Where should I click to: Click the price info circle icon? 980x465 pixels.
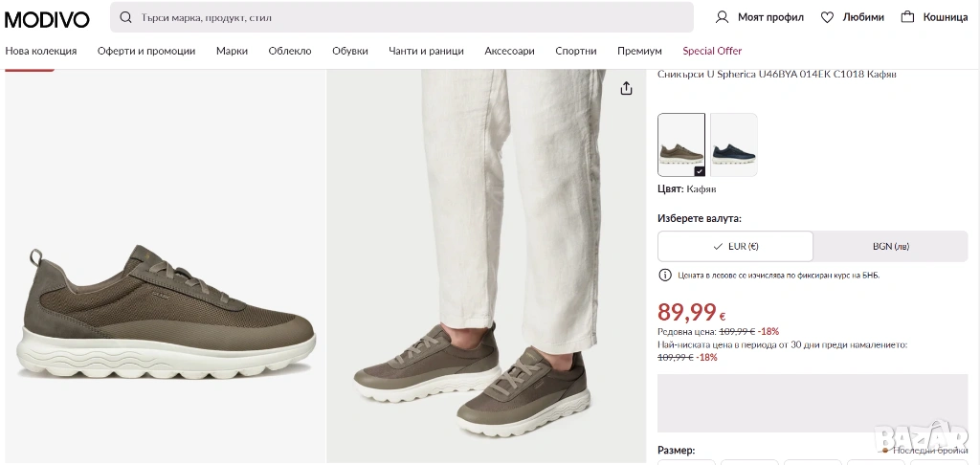click(x=665, y=276)
